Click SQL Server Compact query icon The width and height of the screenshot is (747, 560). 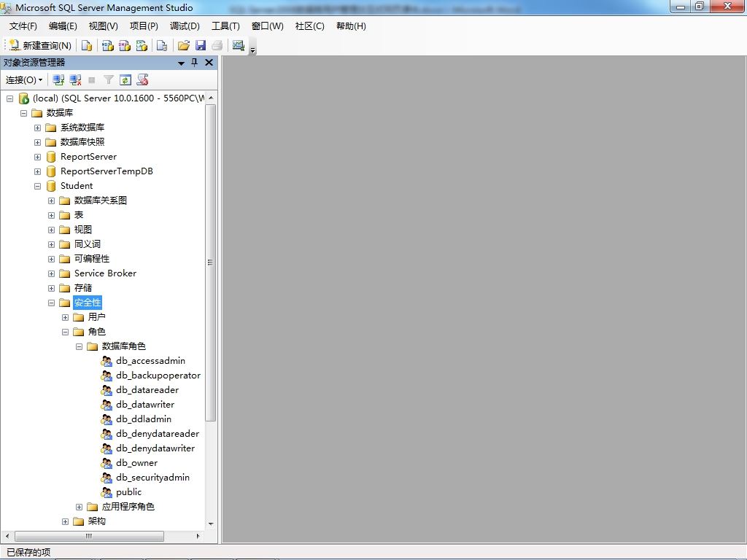(x=162, y=45)
